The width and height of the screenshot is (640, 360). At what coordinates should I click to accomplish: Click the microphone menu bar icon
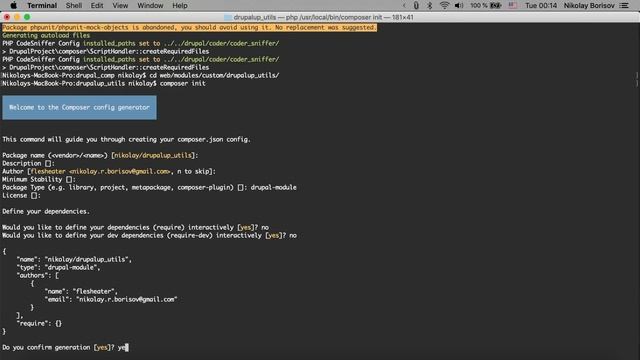(416, 5)
